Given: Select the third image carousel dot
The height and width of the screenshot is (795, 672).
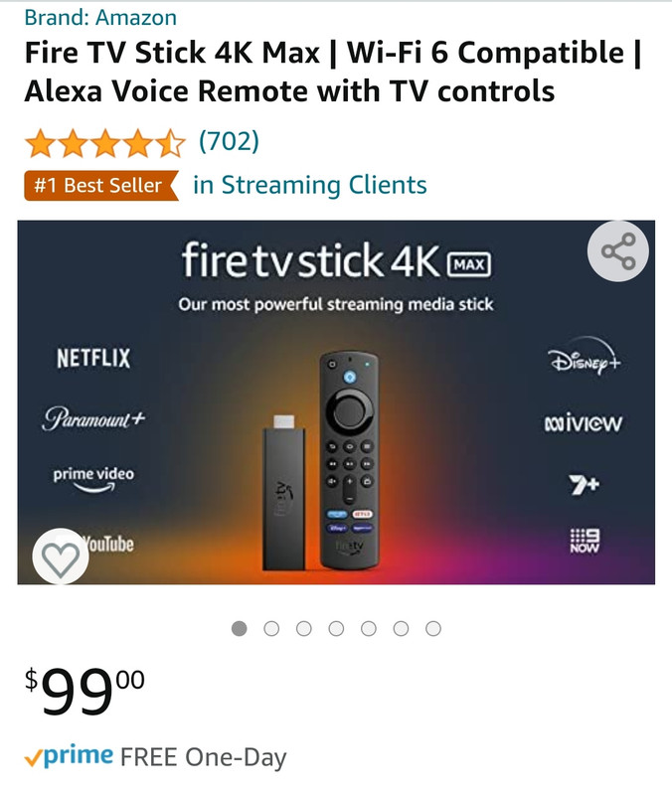Looking at the screenshot, I should coord(304,629).
